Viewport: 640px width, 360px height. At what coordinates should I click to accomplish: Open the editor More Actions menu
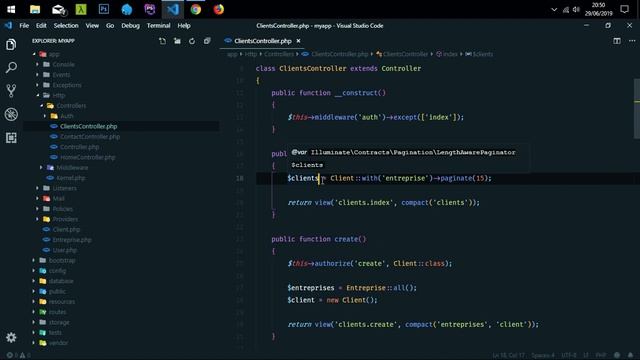[632, 41]
